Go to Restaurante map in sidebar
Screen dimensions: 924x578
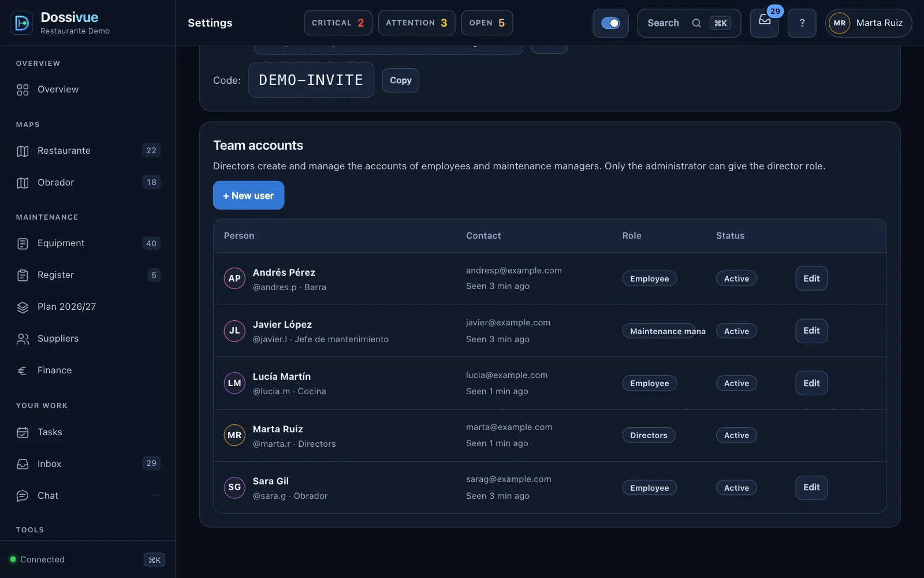(88, 151)
